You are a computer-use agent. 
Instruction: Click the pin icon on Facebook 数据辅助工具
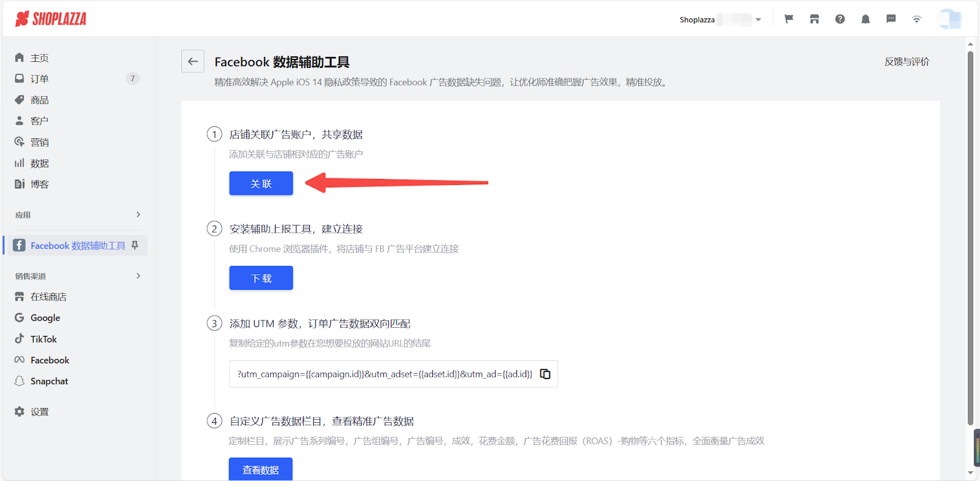pyautogui.click(x=135, y=245)
